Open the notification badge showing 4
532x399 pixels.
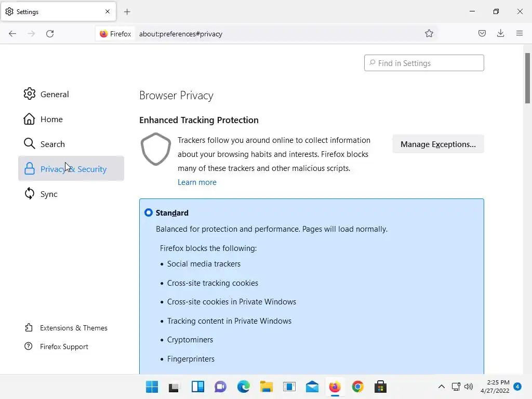click(x=517, y=387)
